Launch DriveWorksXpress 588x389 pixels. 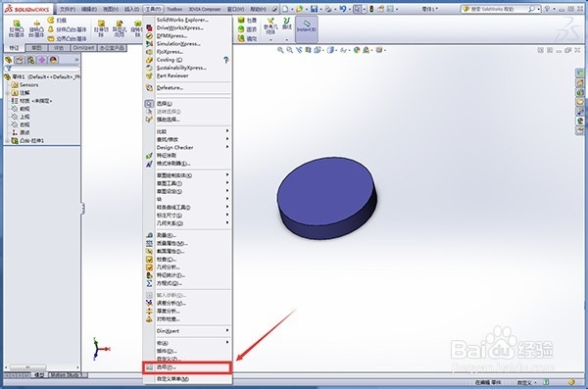tap(180, 27)
